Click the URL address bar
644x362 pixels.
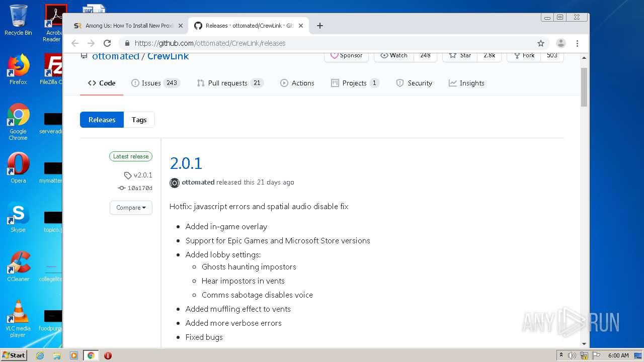[332, 43]
